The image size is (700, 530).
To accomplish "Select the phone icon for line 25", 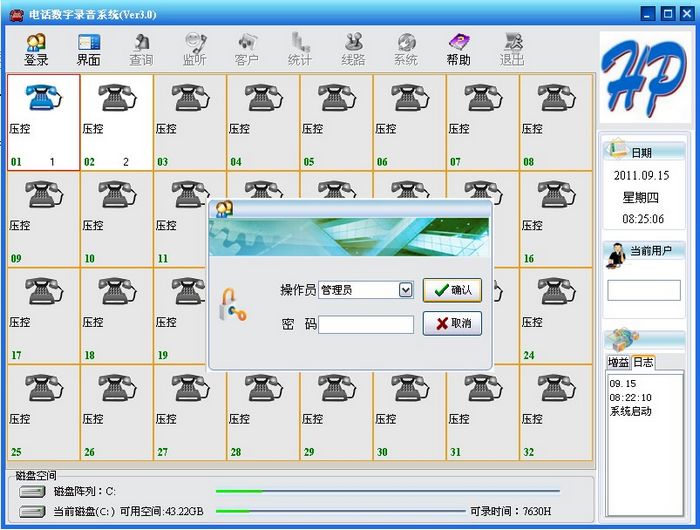I will (x=43, y=389).
